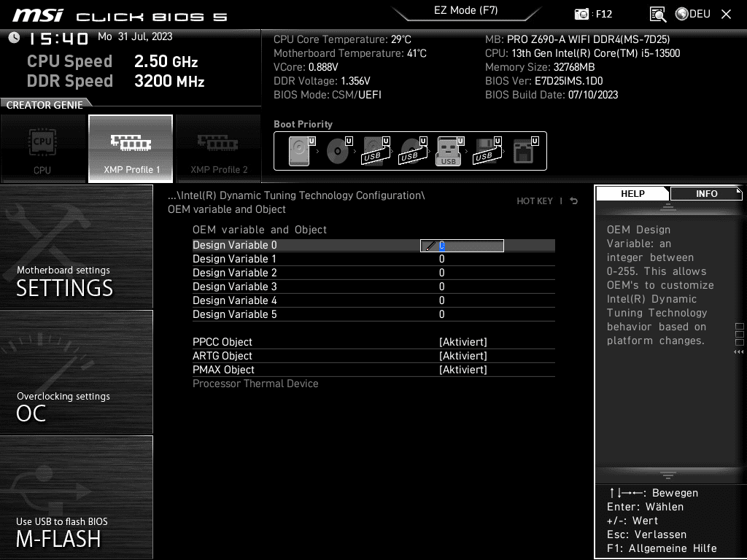This screenshot has width=747, height=560.
Task: Click the date Mo 31 Jul, 2023
Action: tap(135, 36)
